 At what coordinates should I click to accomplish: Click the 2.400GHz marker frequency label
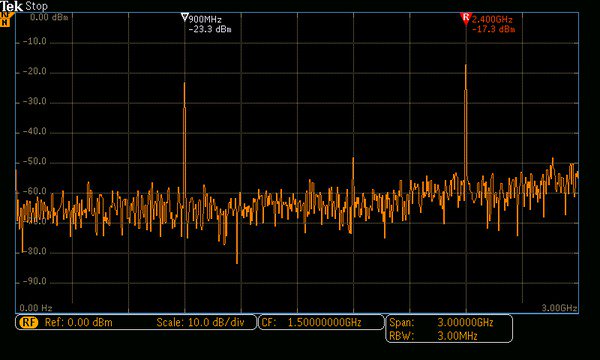492,20
